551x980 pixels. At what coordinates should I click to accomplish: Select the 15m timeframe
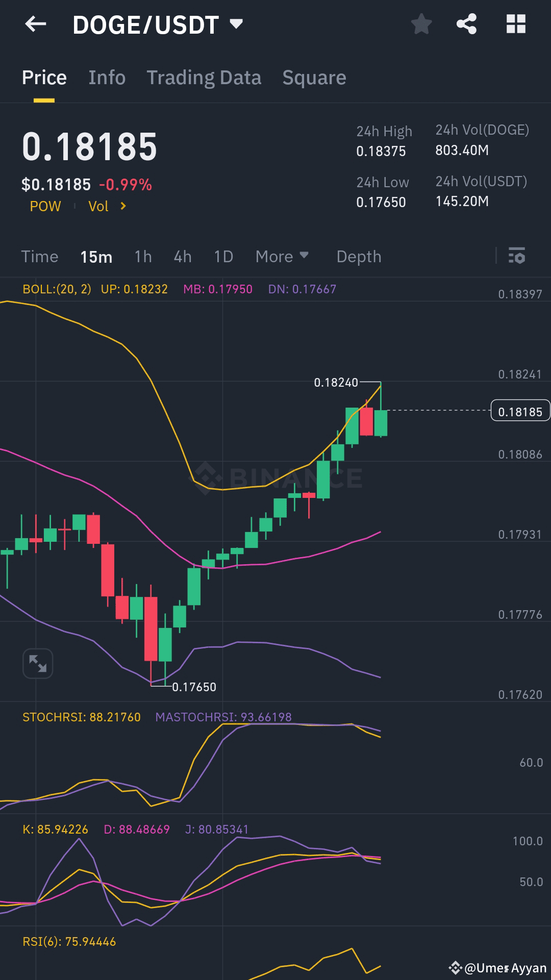96,256
